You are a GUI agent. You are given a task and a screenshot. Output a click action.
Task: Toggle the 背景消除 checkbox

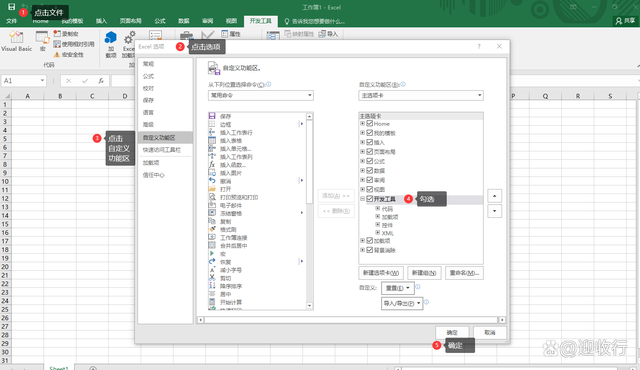coord(369,250)
